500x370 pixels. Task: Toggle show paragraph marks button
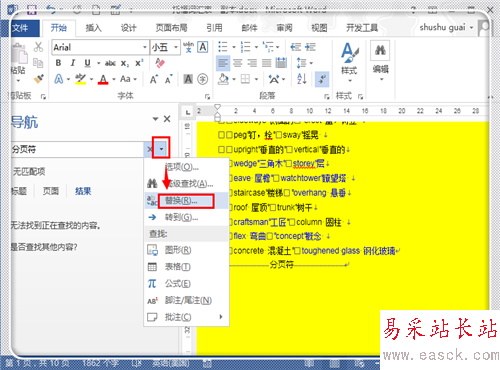322,79
